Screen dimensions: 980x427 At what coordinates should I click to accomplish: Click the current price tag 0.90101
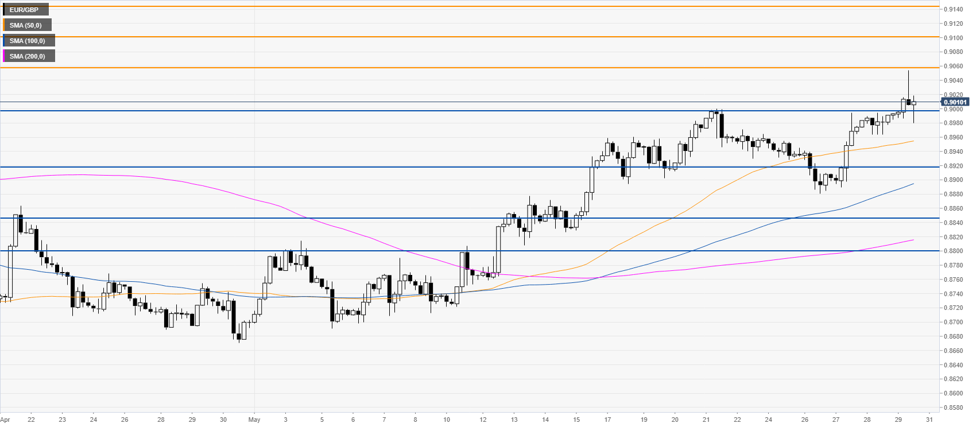pos(955,102)
